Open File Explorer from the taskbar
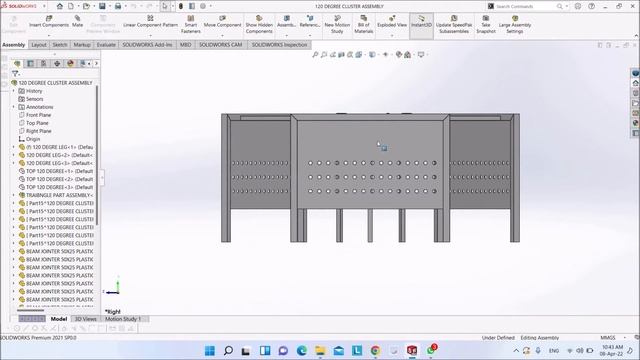640x360 pixels. point(320,351)
